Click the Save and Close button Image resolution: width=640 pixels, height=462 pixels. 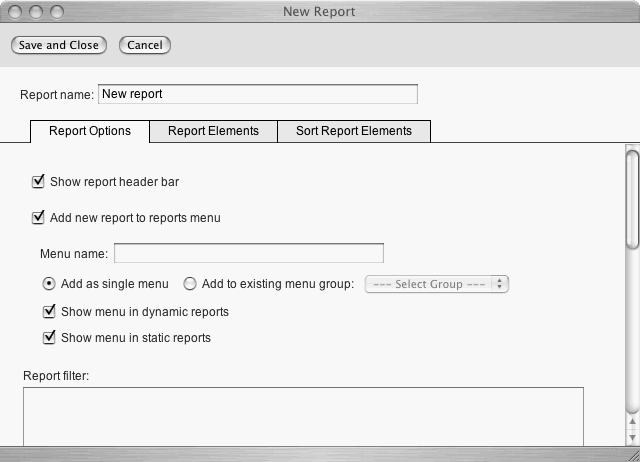[59, 45]
